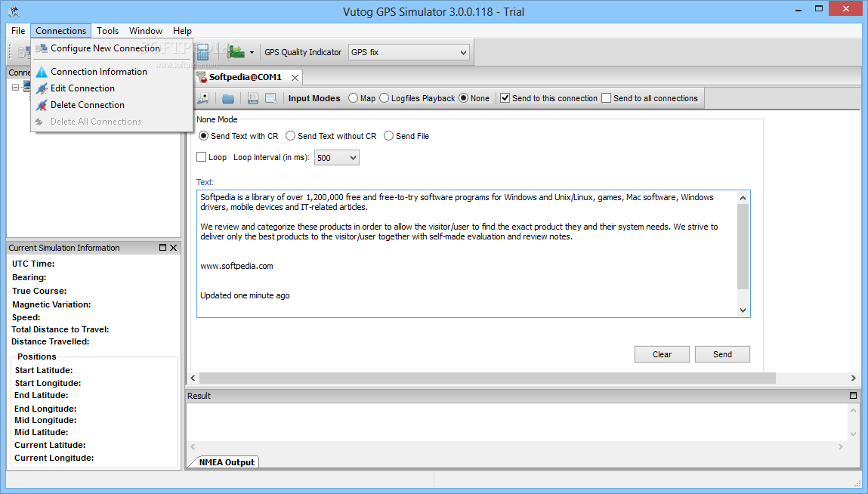Open the GPS Quality Indicator dropdown
This screenshot has height=494, width=868.
click(409, 52)
